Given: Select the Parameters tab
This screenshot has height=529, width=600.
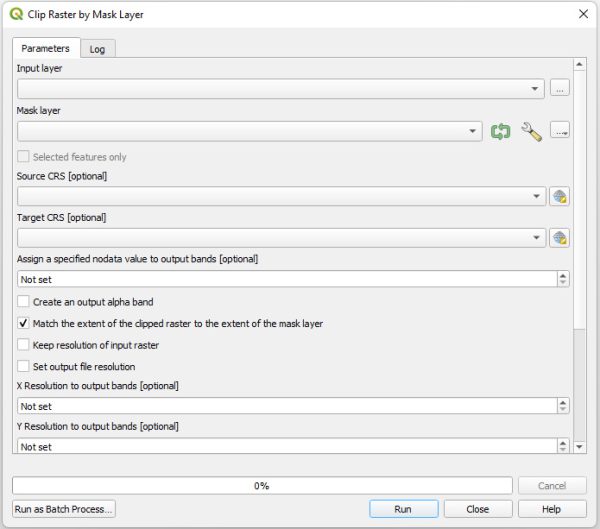Looking at the screenshot, I should 45,48.
